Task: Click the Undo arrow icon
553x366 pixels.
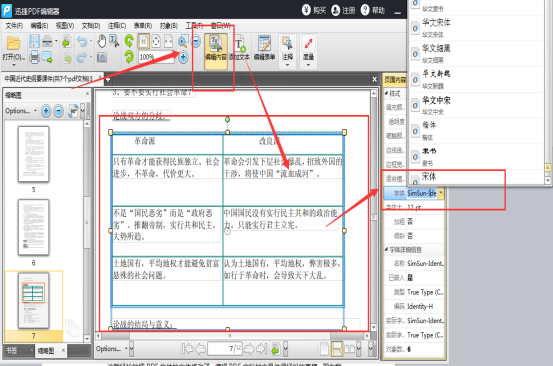Action: click(82, 42)
